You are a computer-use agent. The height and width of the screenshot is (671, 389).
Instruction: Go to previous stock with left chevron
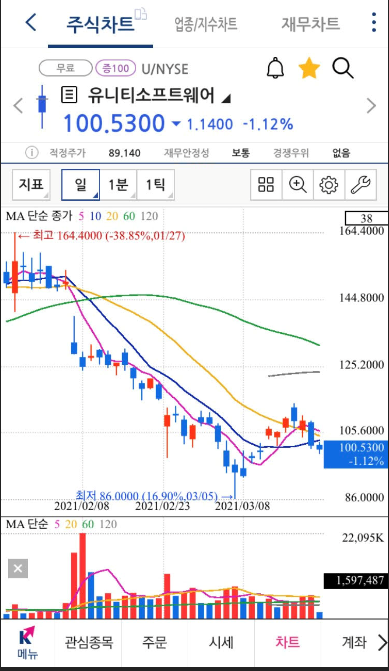[x=18, y=105]
